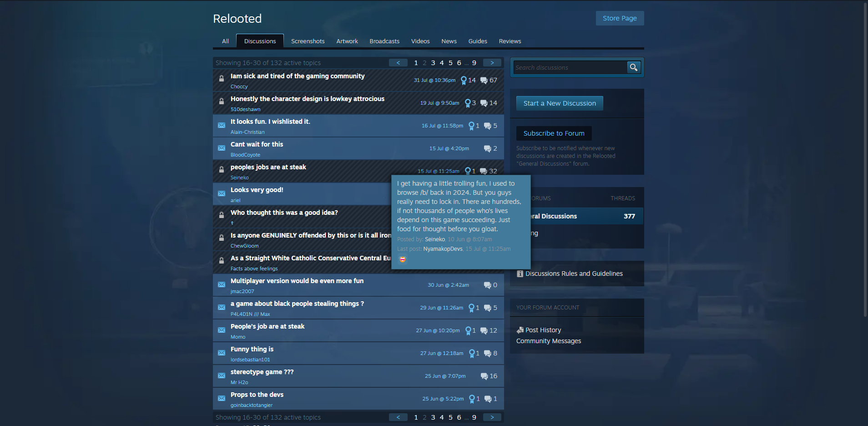Click author name 'lordsebastian101'
The width and height of the screenshot is (868, 426).
pyautogui.click(x=250, y=360)
